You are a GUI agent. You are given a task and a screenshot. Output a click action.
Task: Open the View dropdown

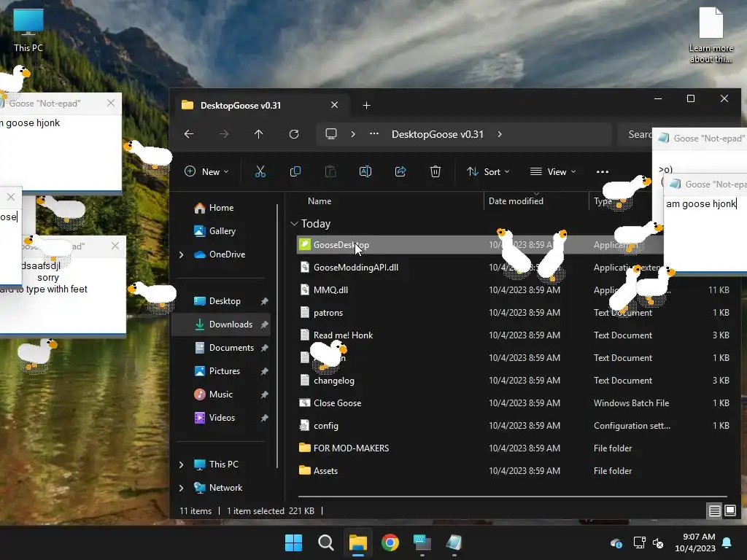point(553,172)
